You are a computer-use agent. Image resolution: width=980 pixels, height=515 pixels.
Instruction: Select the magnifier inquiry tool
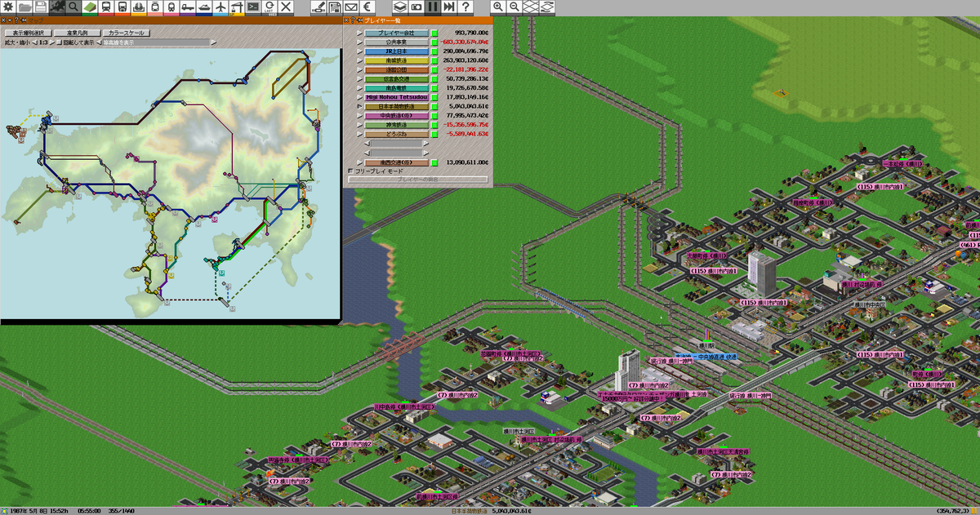pyautogui.click(x=73, y=8)
